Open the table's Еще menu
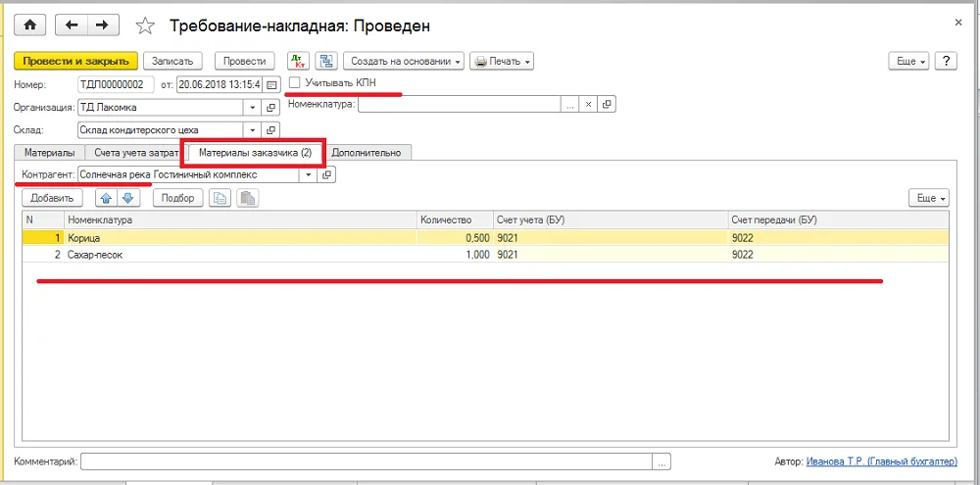980x485 pixels. click(x=929, y=198)
